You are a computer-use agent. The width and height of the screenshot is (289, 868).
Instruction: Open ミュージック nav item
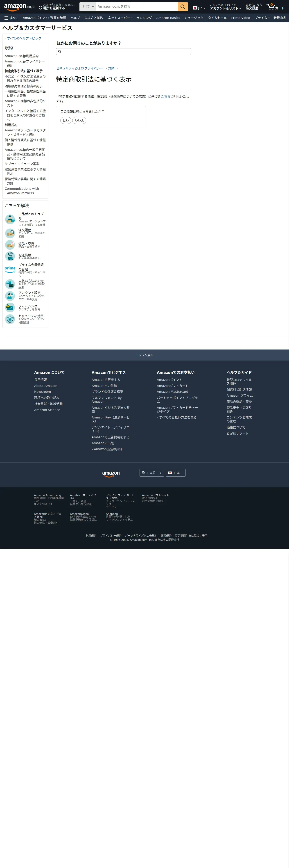(194, 18)
